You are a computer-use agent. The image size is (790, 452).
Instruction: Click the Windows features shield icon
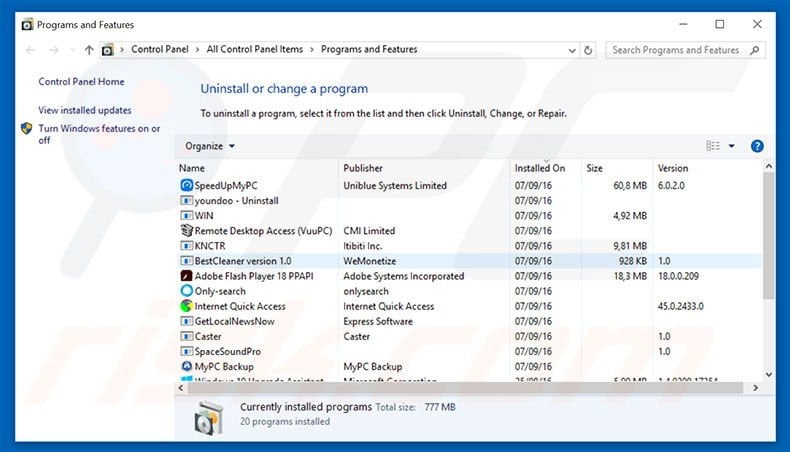pyautogui.click(x=27, y=128)
